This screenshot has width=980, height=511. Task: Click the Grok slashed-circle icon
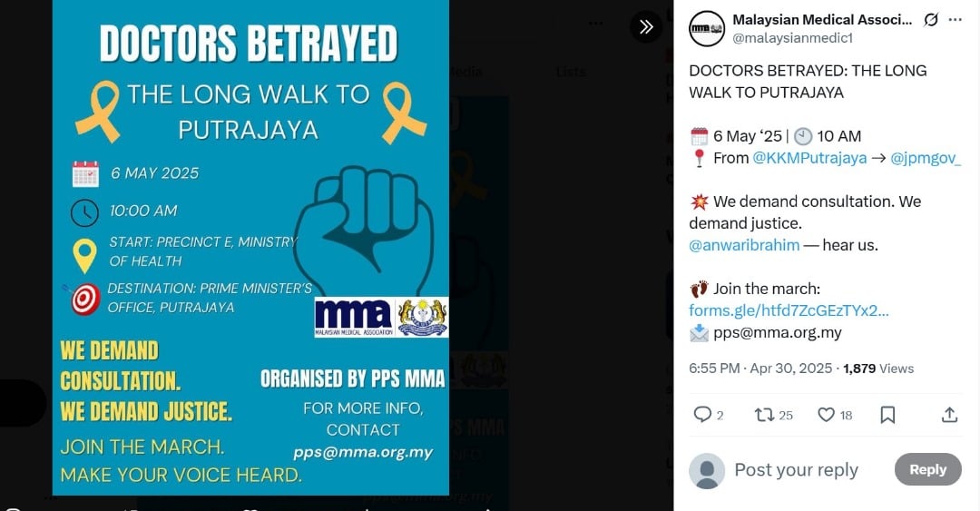click(931, 20)
